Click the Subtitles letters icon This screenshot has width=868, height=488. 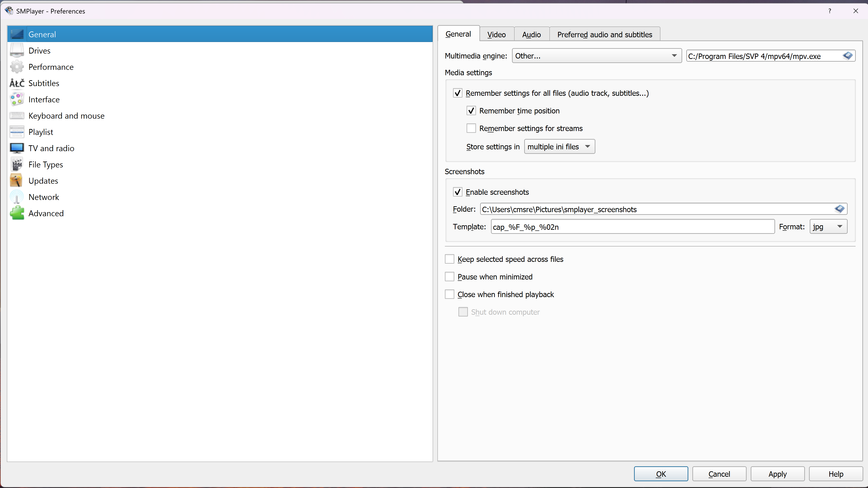pos(17,83)
